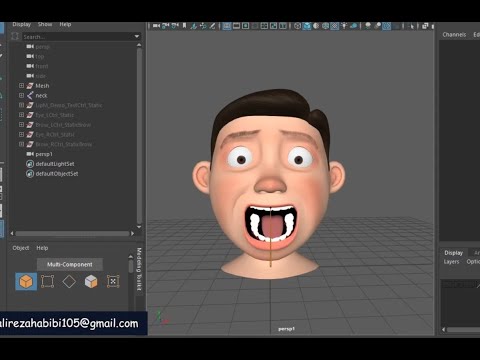Expand the Eye_RCtrl_Static node
Image resolution: width=480 pixels, height=360 pixels.
[x=21, y=134]
